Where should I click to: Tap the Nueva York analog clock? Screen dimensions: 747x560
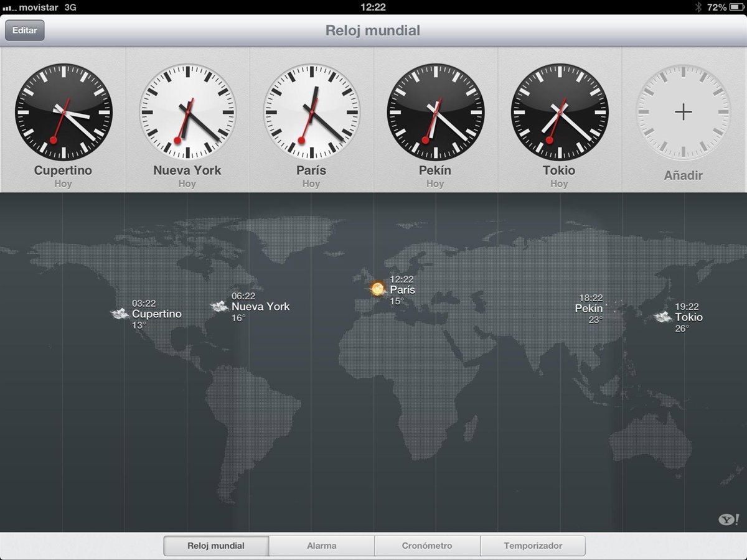(187, 112)
